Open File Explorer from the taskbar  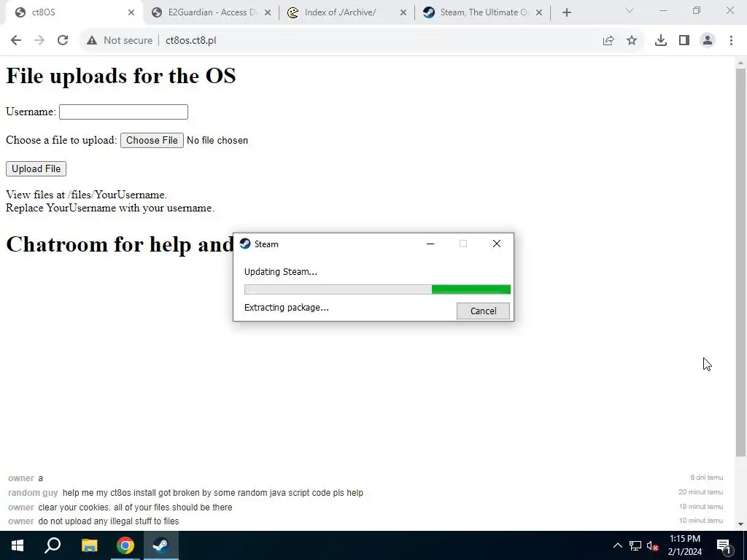89,545
